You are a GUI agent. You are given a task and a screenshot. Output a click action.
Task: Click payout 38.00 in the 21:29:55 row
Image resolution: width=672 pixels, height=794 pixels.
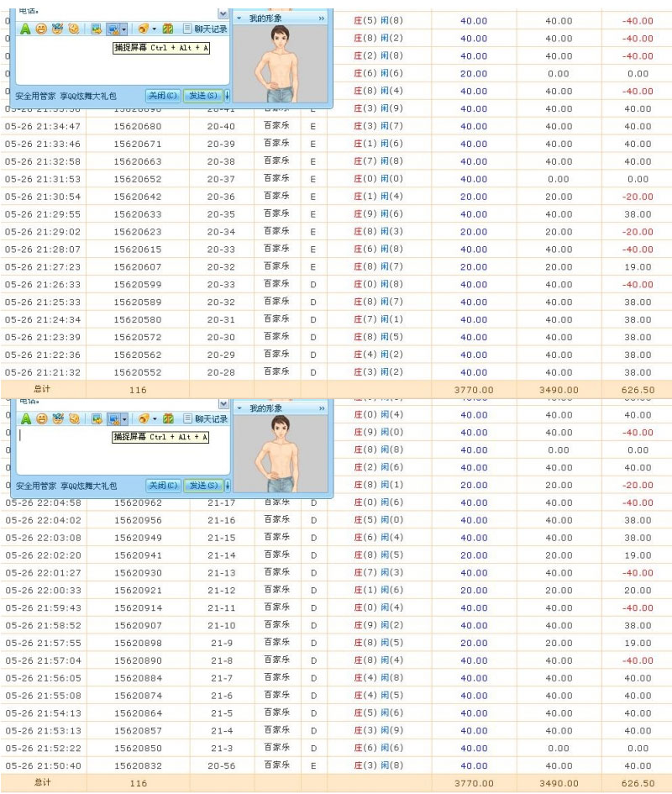tap(638, 214)
